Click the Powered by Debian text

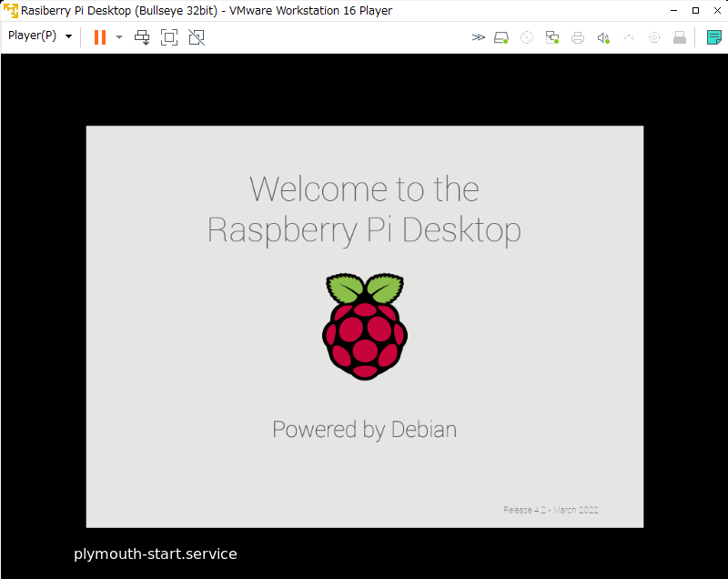[365, 430]
